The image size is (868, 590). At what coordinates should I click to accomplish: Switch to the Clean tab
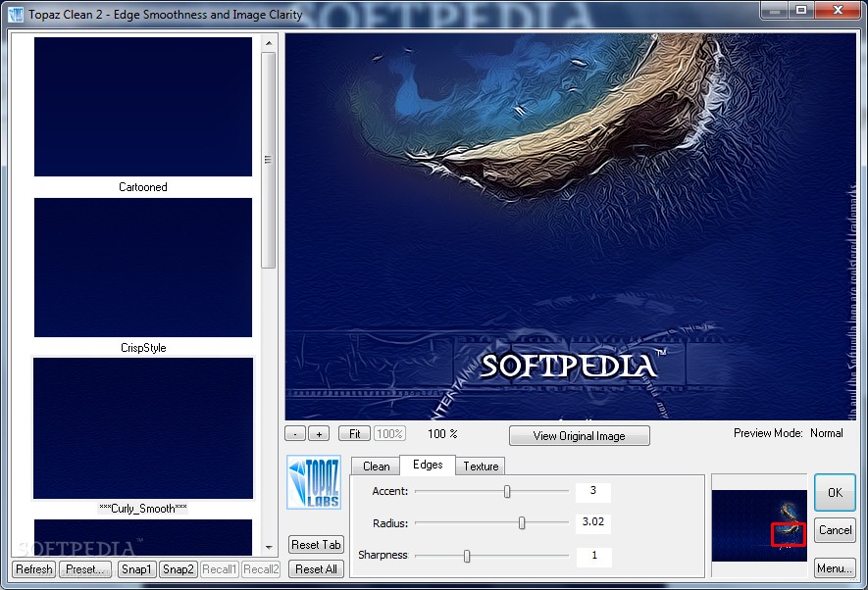point(376,467)
